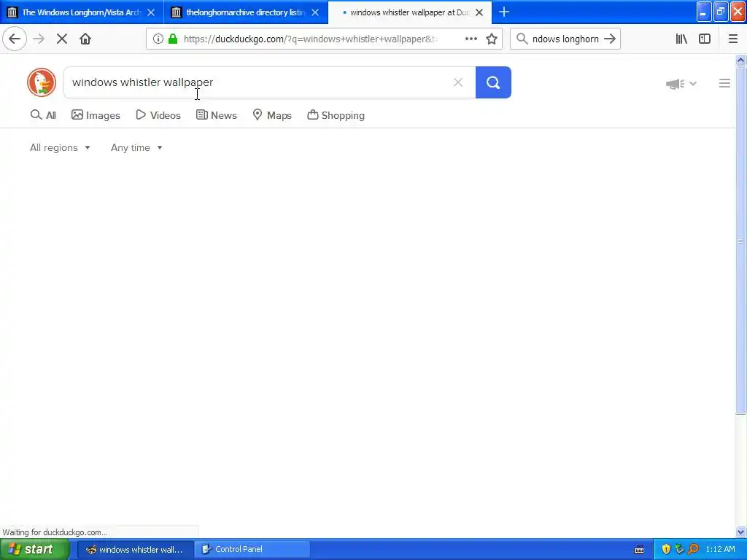The width and height of the screenshot is (747, 560).
Task: Click the 1:12 AM taskbar clock
Action: pos(720,550)
